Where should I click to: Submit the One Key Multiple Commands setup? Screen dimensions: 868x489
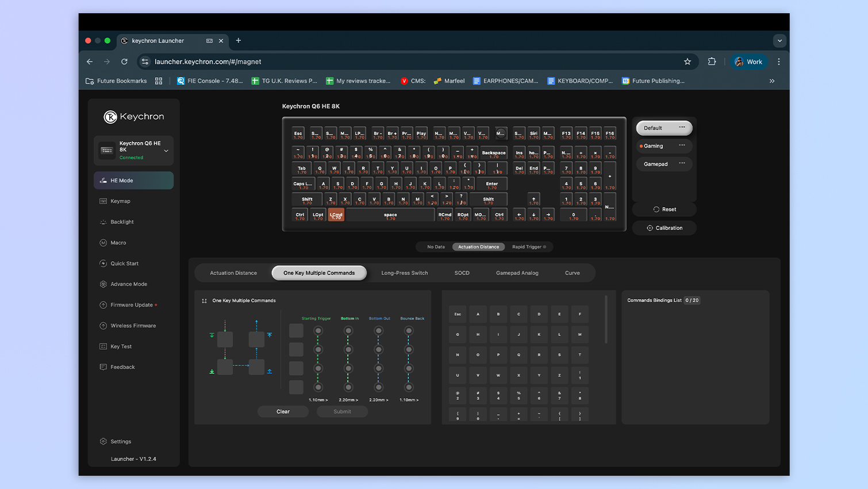click(342, 411)
